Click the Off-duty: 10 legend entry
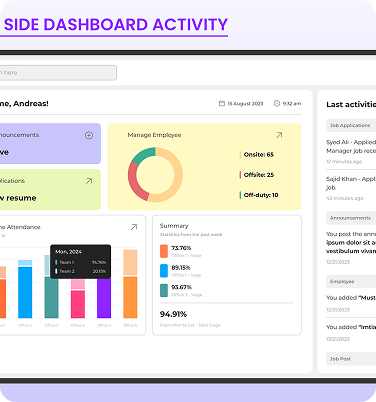 (259, 195)
